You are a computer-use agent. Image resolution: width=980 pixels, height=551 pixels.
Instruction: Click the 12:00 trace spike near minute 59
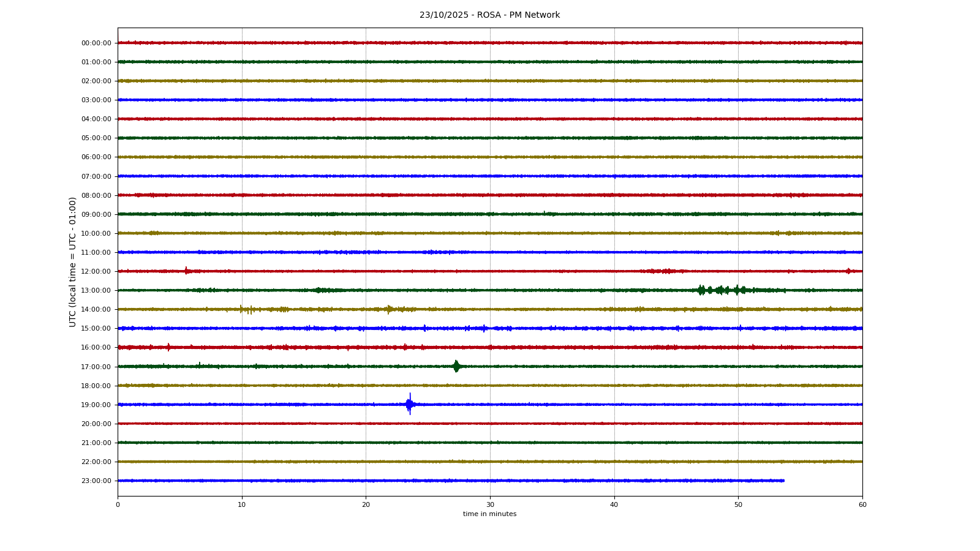(848, 271)
